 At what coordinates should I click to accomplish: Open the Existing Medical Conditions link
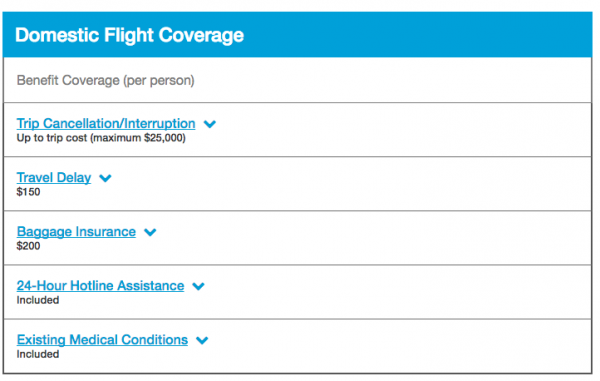[102, 340]
